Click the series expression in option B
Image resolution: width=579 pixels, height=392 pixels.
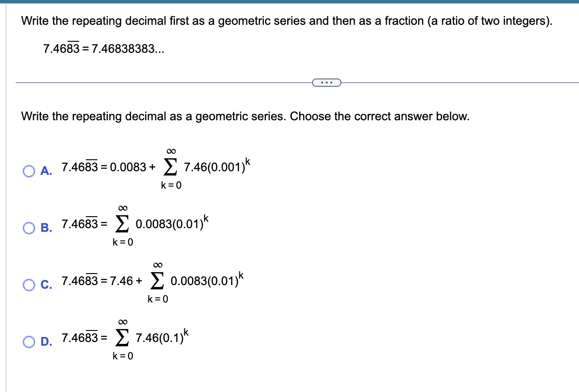coord(163,225)
